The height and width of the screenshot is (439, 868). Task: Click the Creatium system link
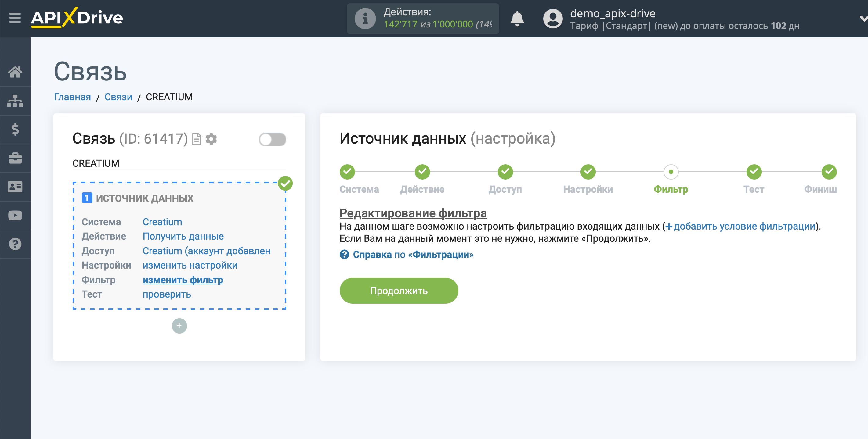pyautogui.click(x=162, y=222)
